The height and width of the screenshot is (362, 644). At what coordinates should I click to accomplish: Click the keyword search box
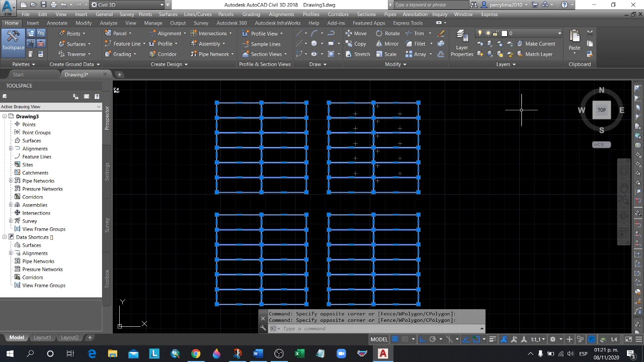coord(428,5)
